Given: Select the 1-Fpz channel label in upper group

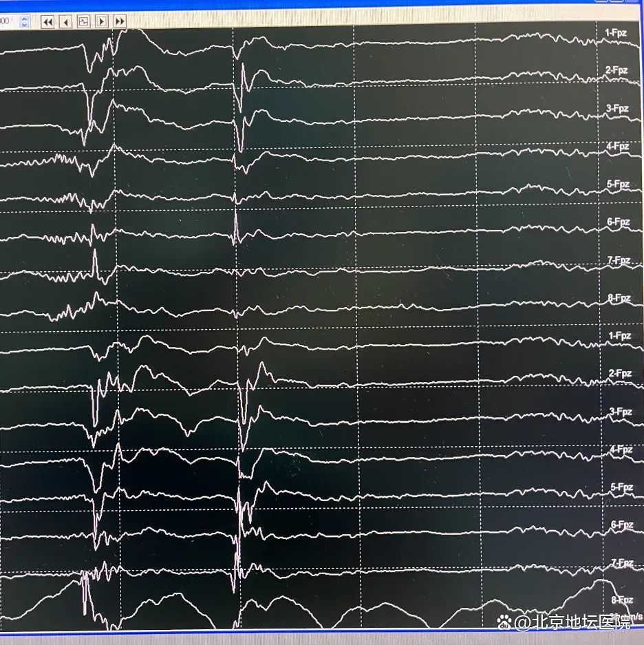Looking at the screenshot, I should click(x=617, y=33).
